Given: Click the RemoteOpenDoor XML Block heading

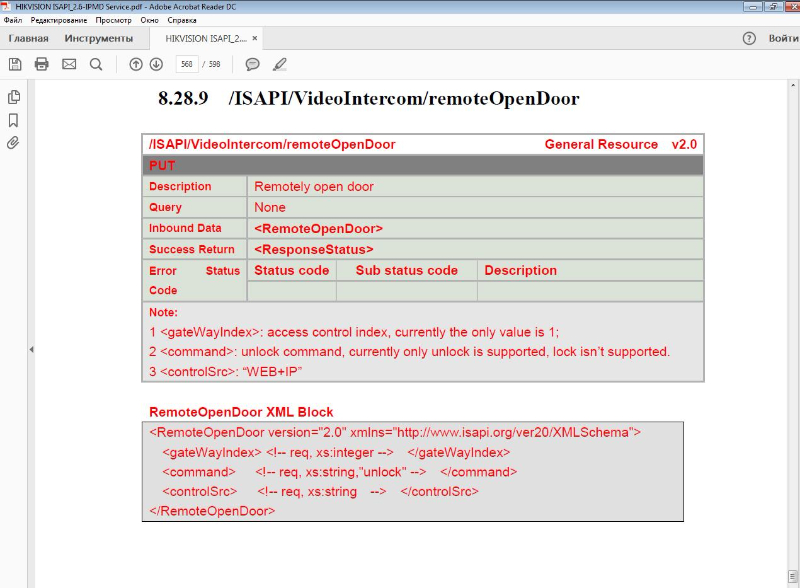Looking at the screenshot, I should coord(241,412).
